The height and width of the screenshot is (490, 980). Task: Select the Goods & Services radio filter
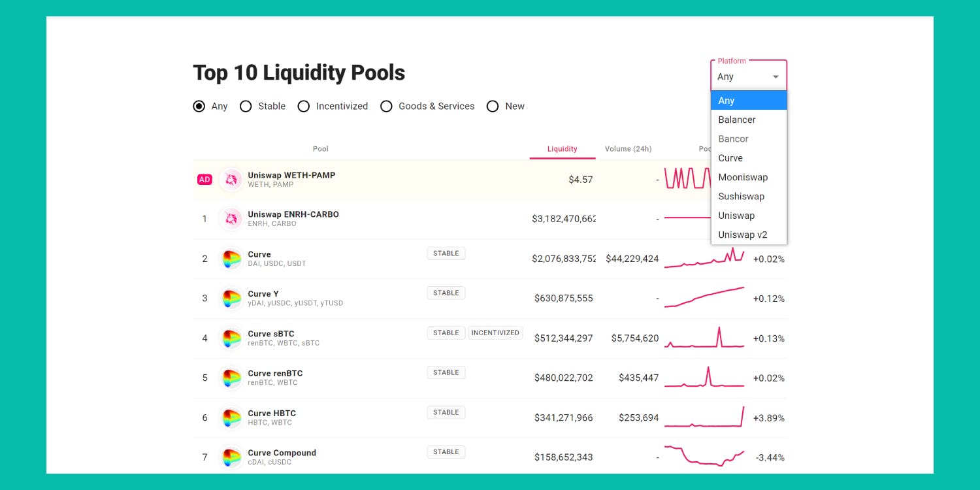386,106
